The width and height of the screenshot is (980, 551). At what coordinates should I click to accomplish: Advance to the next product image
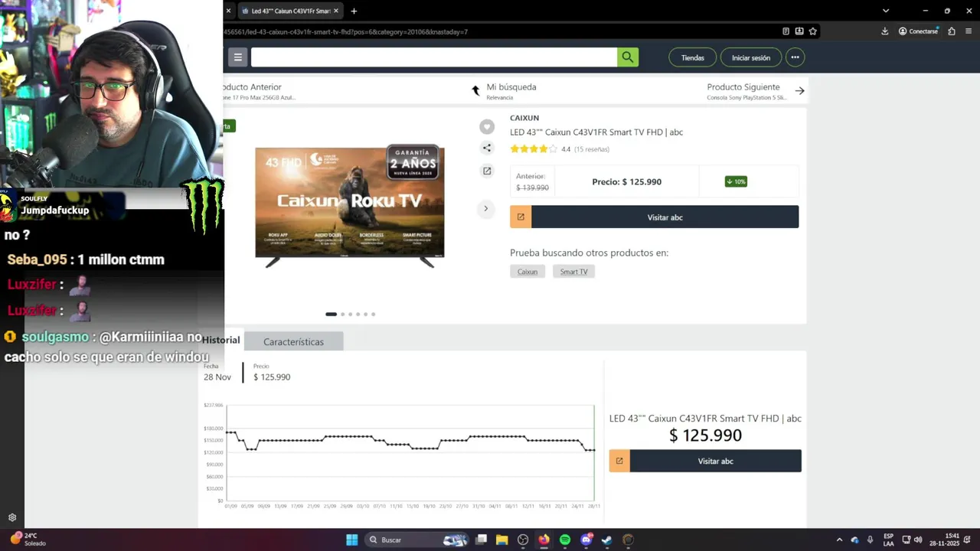tap(485, 208)
